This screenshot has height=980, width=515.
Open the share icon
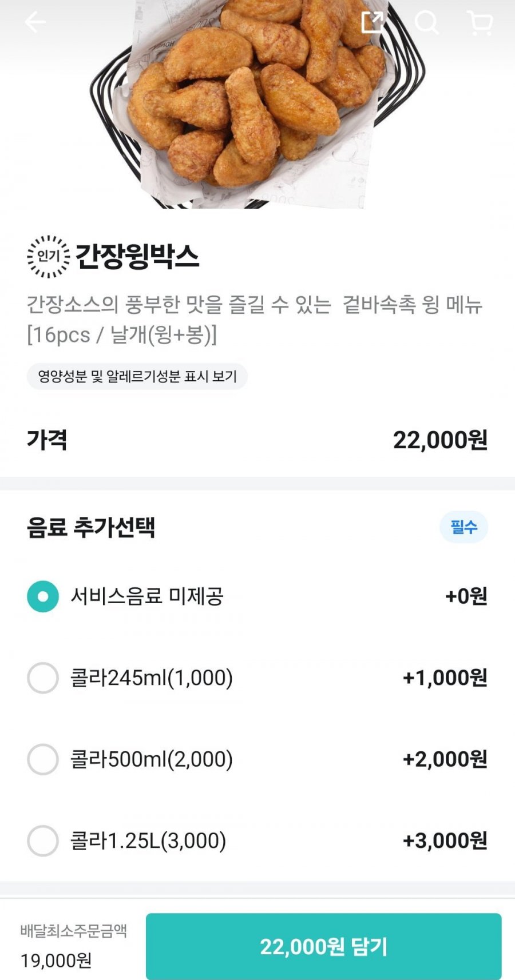(372, 22)
